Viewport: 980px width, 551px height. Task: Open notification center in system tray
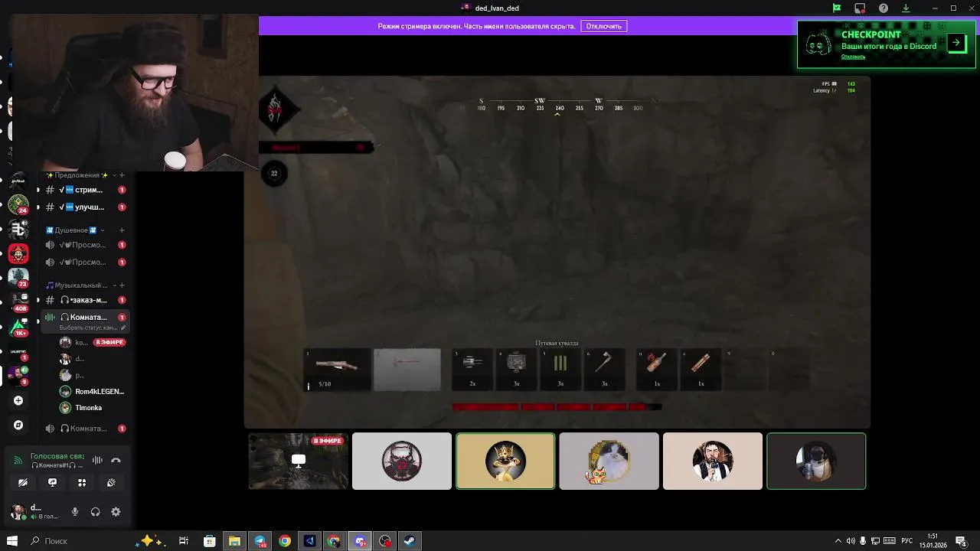coord(961,541)
